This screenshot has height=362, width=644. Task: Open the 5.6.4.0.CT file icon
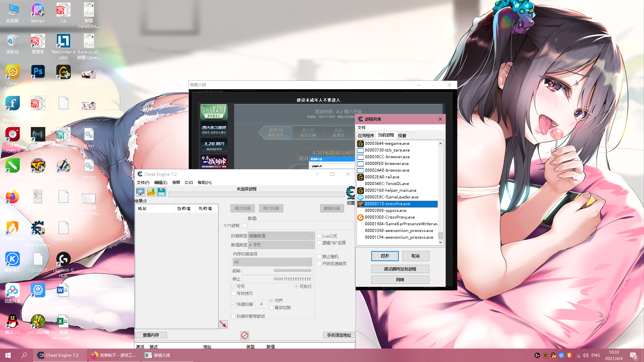coord(63,231)
